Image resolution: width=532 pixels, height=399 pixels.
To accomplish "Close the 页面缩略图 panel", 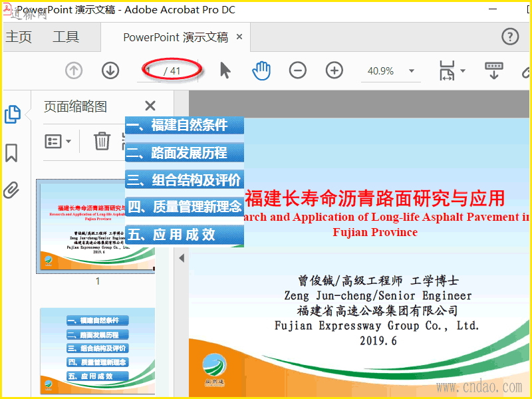I will coord(150,106).
